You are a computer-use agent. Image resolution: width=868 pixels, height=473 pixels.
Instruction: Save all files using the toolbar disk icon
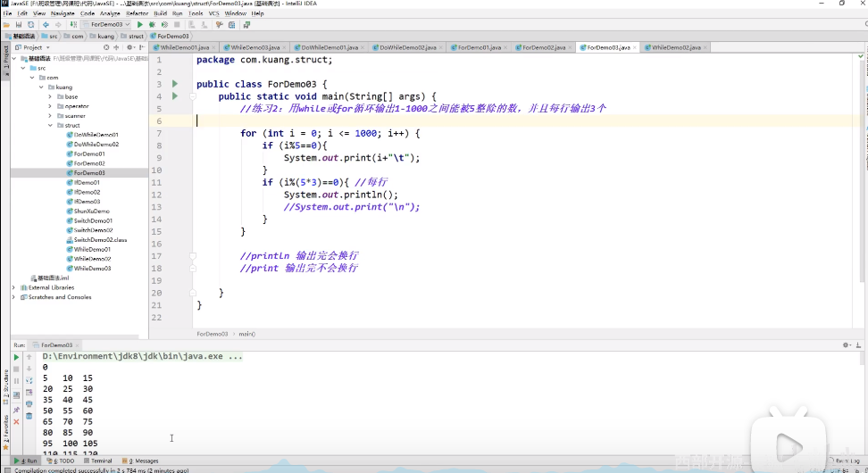pyautogui.click(x=19, y=25)
